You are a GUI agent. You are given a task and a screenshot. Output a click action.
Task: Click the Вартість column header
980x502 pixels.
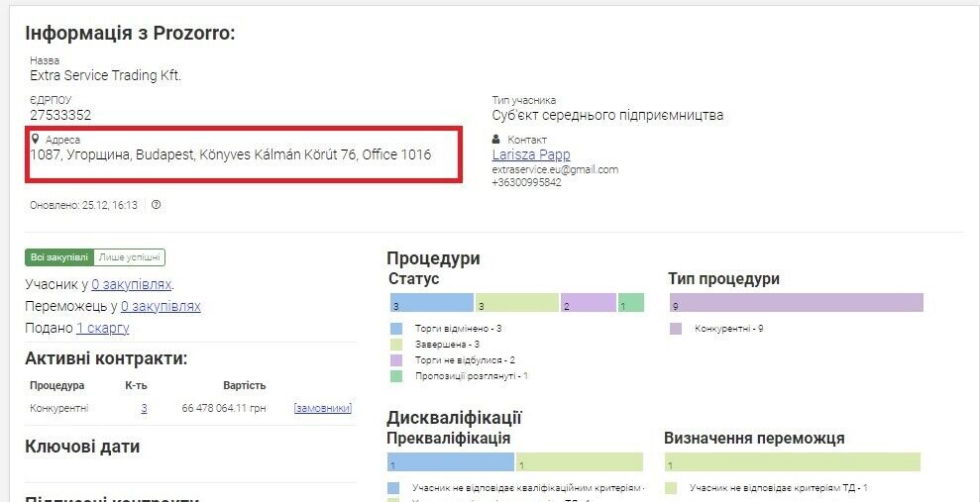click(x=245, y=386)
